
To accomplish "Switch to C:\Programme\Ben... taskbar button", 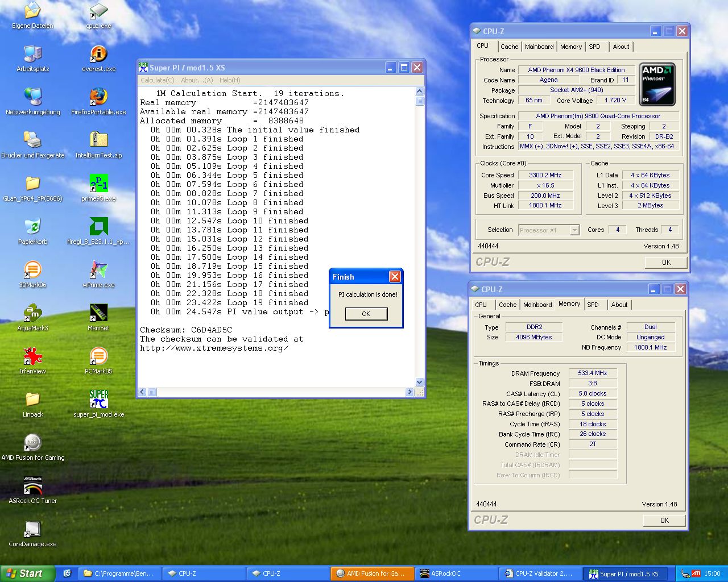I will click(x=119, y=573).
